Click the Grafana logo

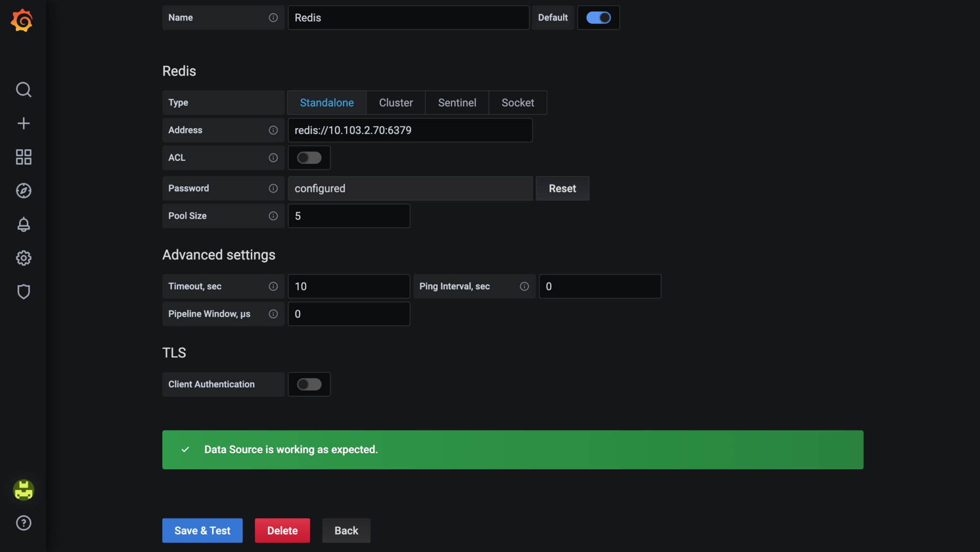[22, 20]
